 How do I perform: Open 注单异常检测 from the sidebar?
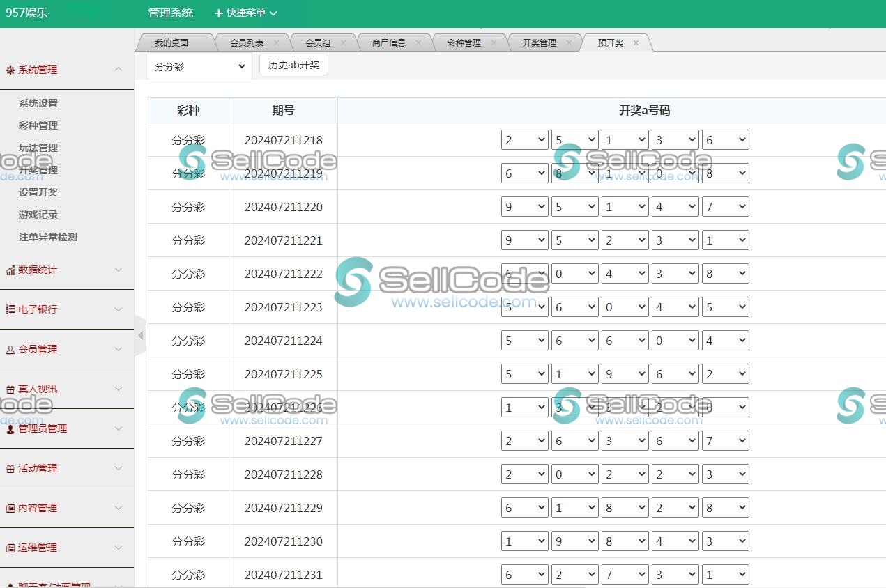(47, 237)
